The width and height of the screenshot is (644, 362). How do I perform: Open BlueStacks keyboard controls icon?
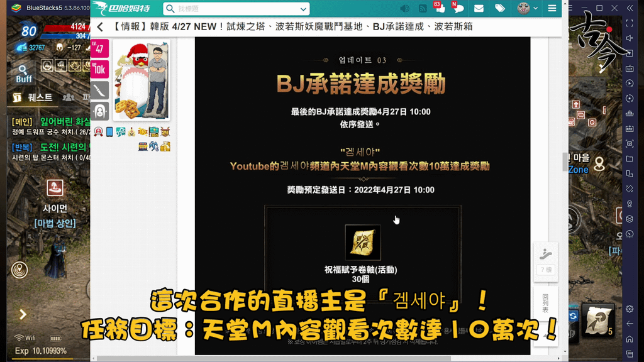630,68
